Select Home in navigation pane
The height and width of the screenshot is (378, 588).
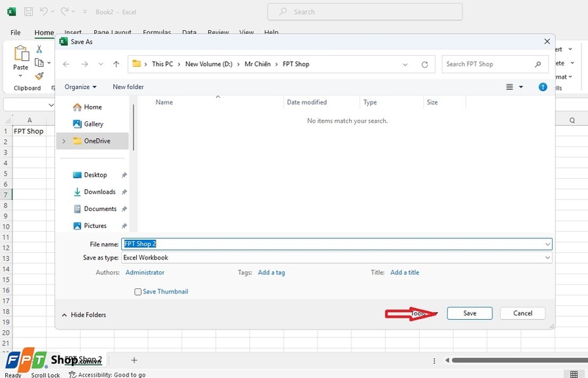pyautogui.click(x=93, y=107)
